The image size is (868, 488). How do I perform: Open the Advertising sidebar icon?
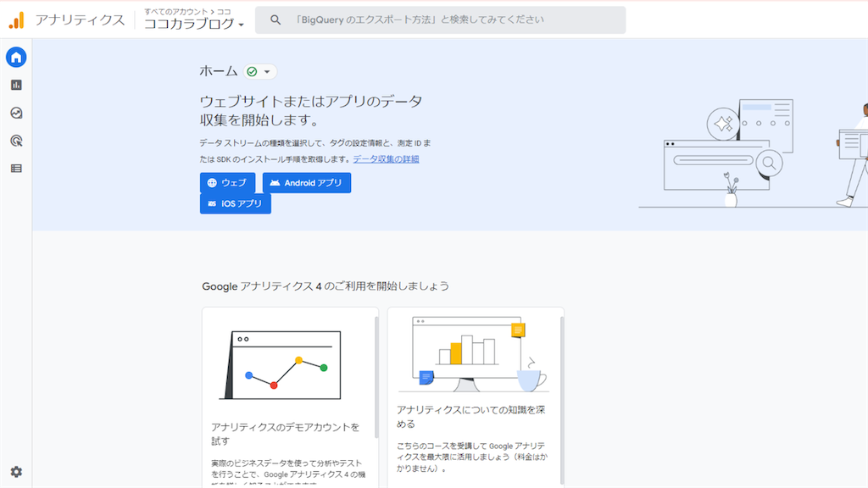click(16, 141)
